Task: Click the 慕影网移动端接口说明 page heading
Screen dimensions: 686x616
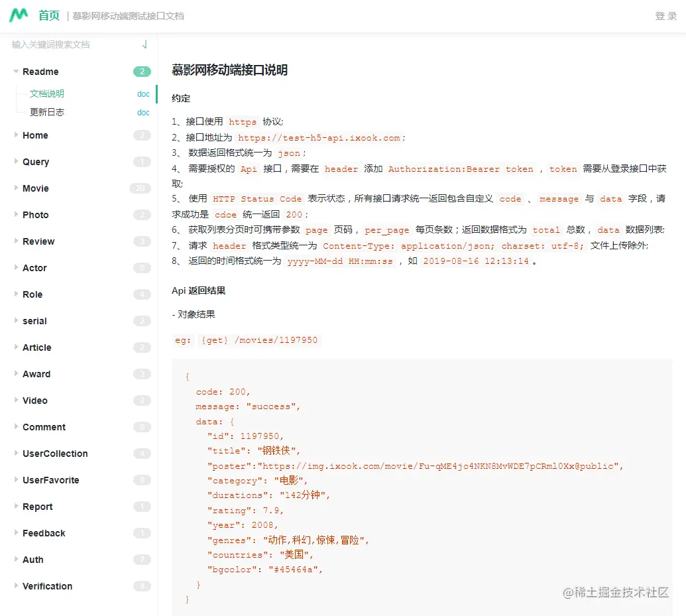Action: 230,70
